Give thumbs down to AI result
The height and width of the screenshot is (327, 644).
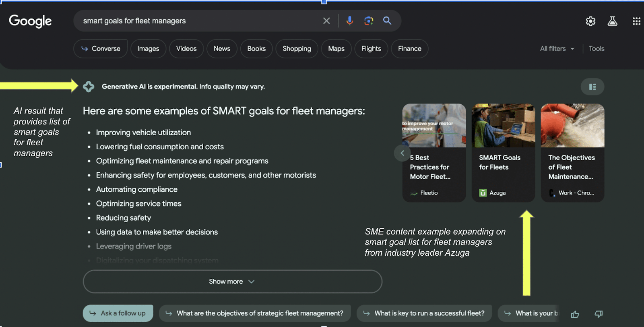599,314
